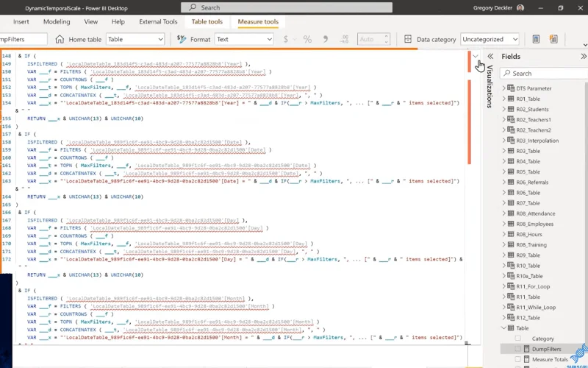Open the Help ribbon tab
The width and height of the screenshot is (588, 368).
pyautogui.click(x=118, y=22)
